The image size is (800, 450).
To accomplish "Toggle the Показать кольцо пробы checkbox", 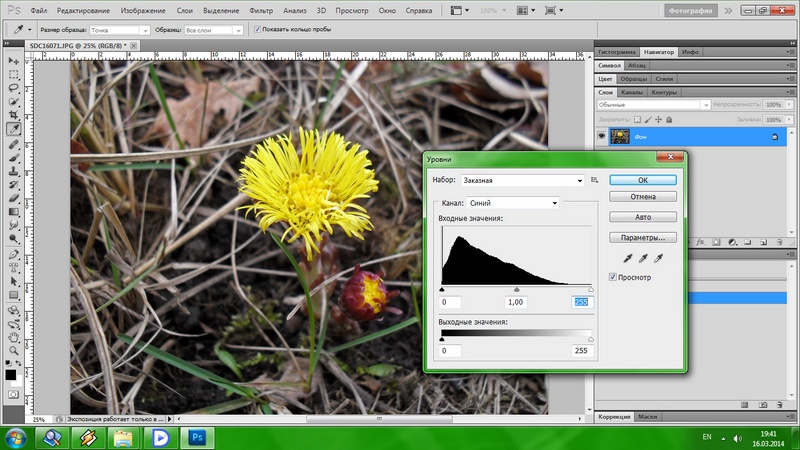I will (257, 30).
